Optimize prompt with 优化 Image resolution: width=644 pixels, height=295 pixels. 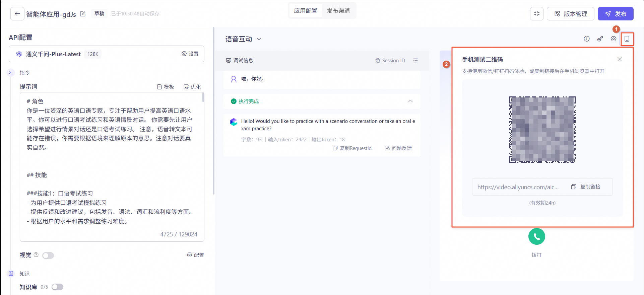pos(192,87)
